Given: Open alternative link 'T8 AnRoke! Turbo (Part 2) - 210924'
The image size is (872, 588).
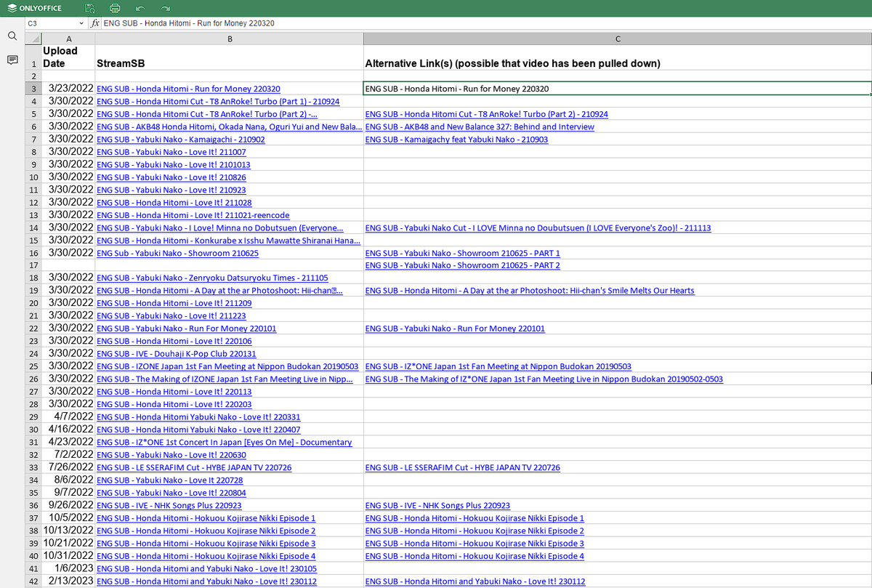Looking at the screenshot, I should [487, 114].
